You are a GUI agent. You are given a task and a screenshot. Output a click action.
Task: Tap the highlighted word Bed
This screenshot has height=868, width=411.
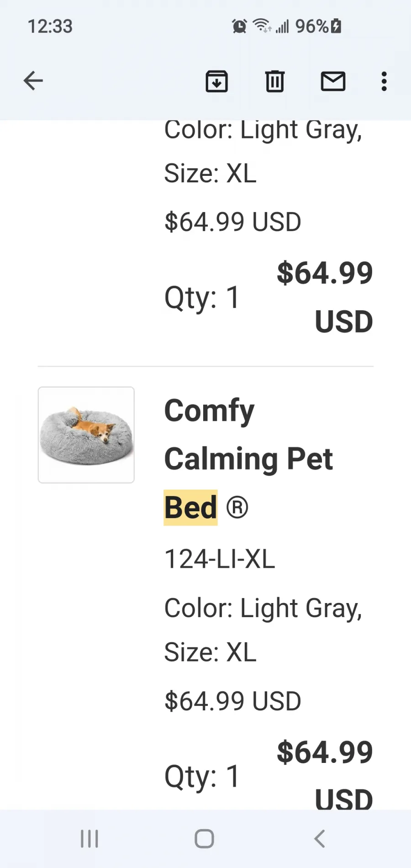190,508
